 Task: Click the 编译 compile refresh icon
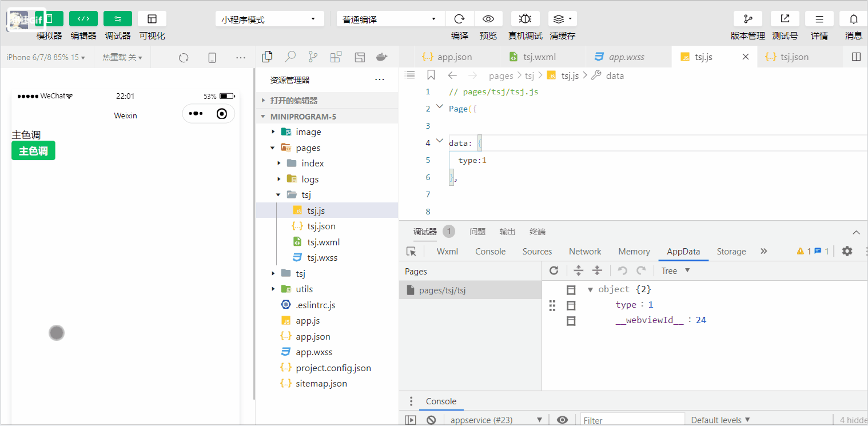coord(460,19)
